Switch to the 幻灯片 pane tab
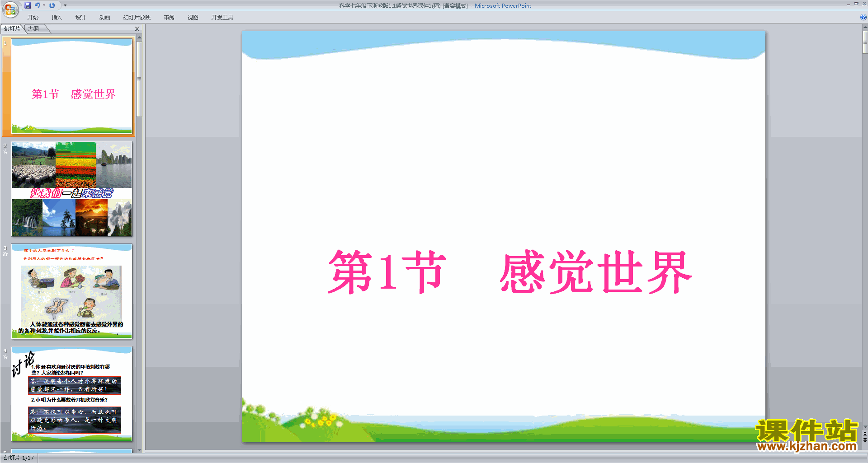Image resolution: width=868 pixels, height=463 pixels. pos(12,29)
